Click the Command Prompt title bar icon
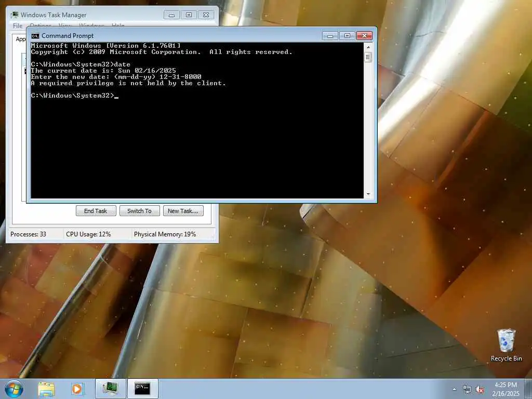Screen dimensions: 532x399 point(35,36)
